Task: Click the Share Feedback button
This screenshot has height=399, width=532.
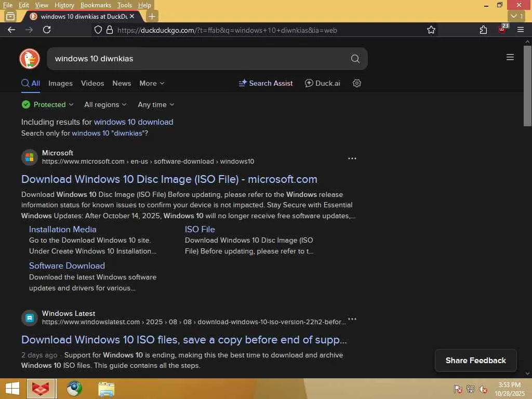Action: 476,361
